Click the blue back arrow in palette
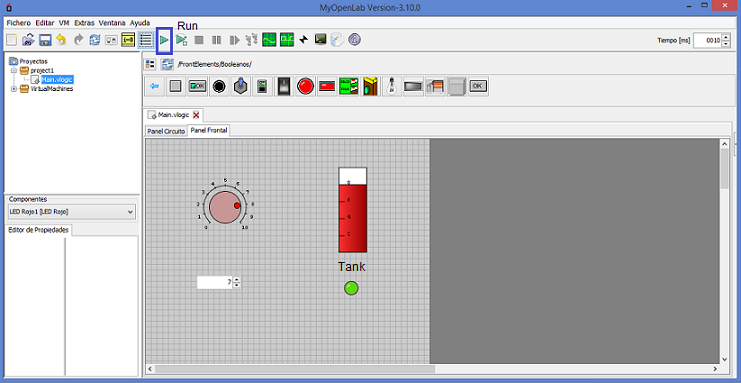 click(154, 87)
